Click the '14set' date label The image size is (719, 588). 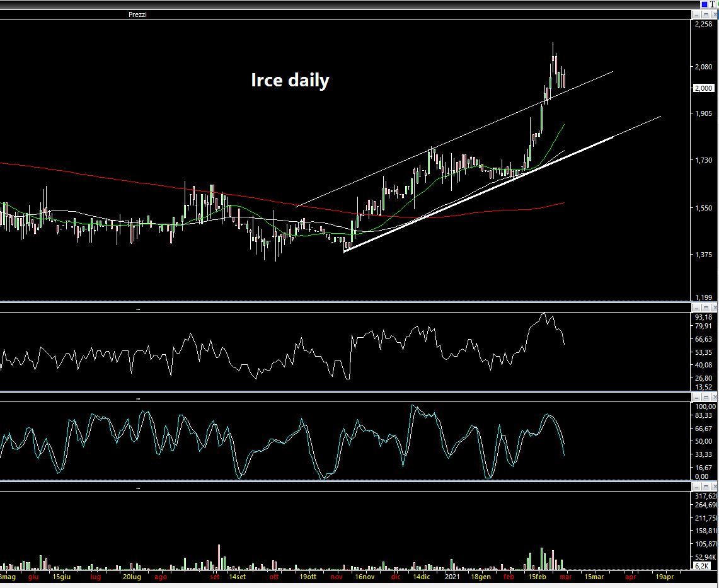click(x=237, y=577)
